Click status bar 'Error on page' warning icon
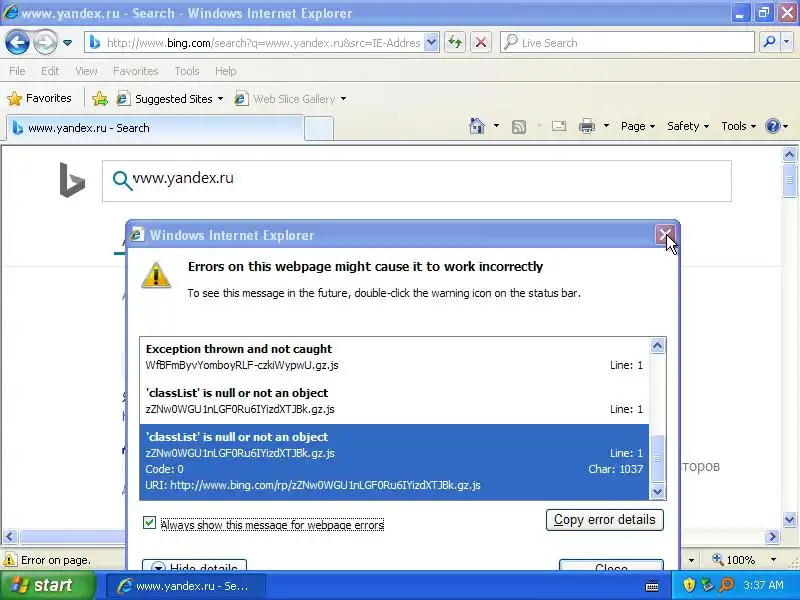 (x=10, y=560)
